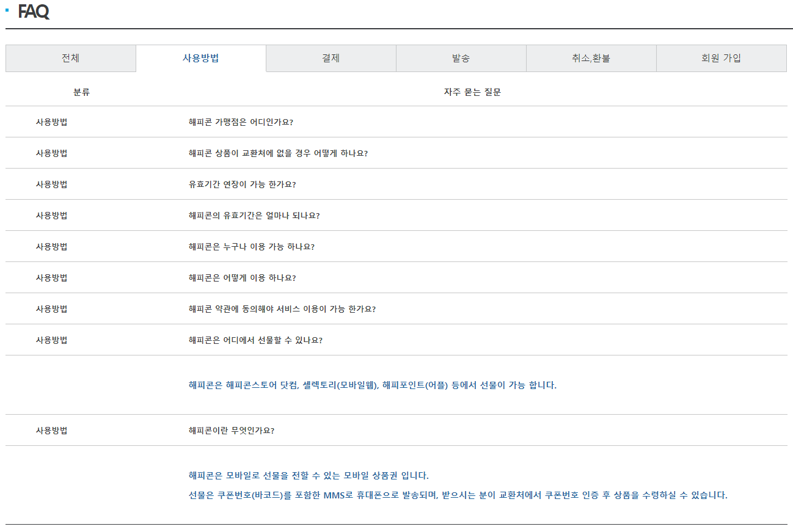Click the FAQ page heading
This screenshot has height=532, width=793.
[34, 10]
